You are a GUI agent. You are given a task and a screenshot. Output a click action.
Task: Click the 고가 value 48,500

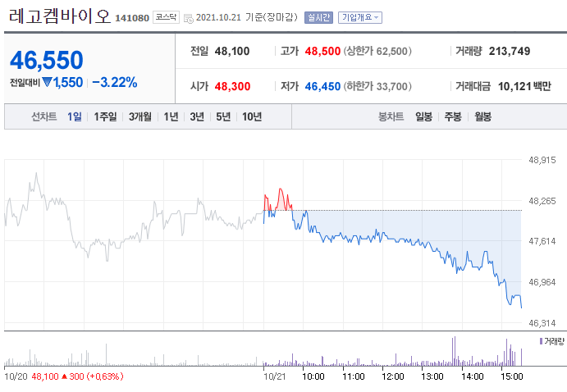(322, 52)
